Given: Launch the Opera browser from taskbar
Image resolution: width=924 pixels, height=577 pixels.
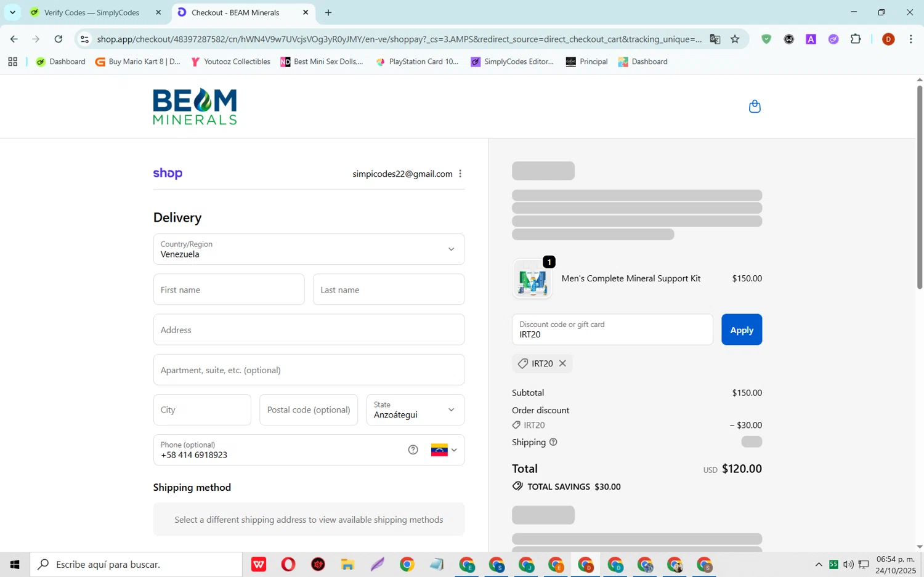Looking at the screenshot, I should 288,564.
